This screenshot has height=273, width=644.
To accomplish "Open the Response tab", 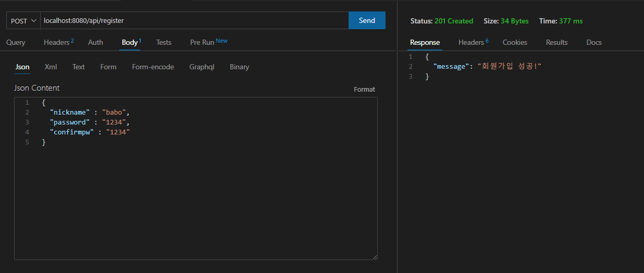I will pyautogui.click(x=425, y=42).
